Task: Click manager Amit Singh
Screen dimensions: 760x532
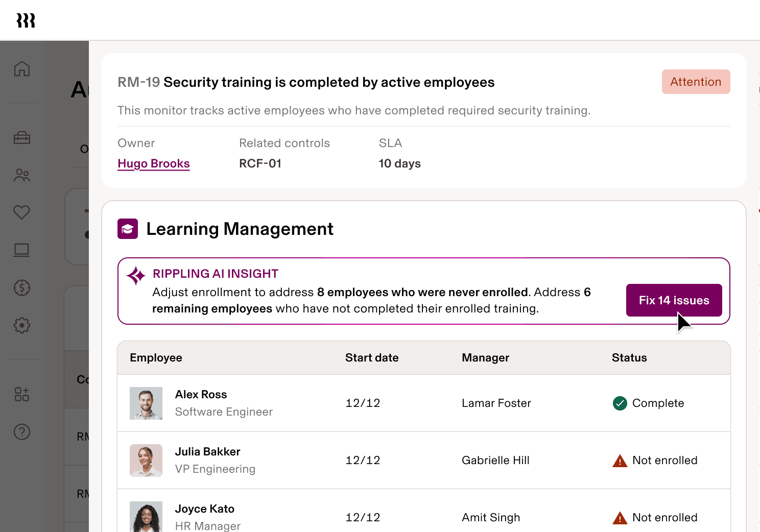Action: pos(491,518)
